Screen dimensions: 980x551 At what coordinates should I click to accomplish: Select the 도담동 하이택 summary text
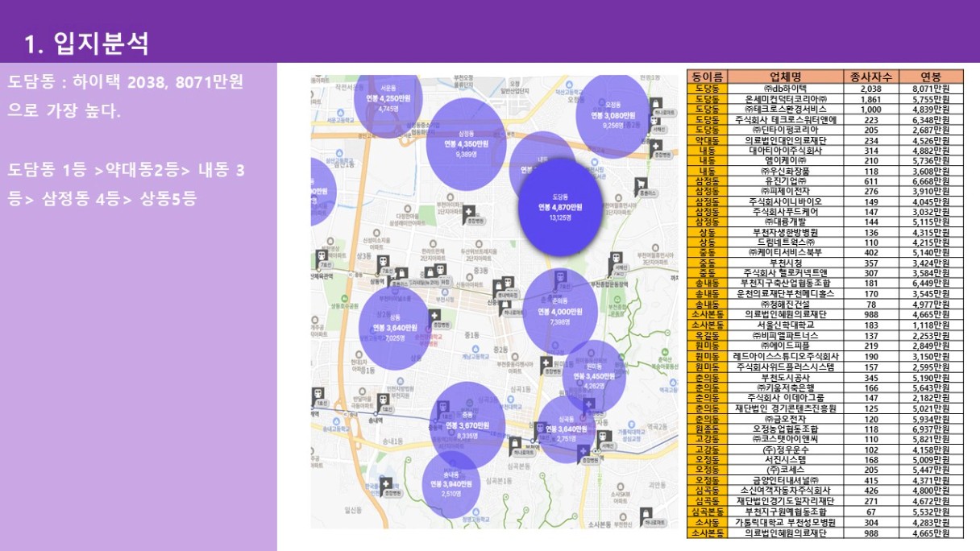coord(126,96)
